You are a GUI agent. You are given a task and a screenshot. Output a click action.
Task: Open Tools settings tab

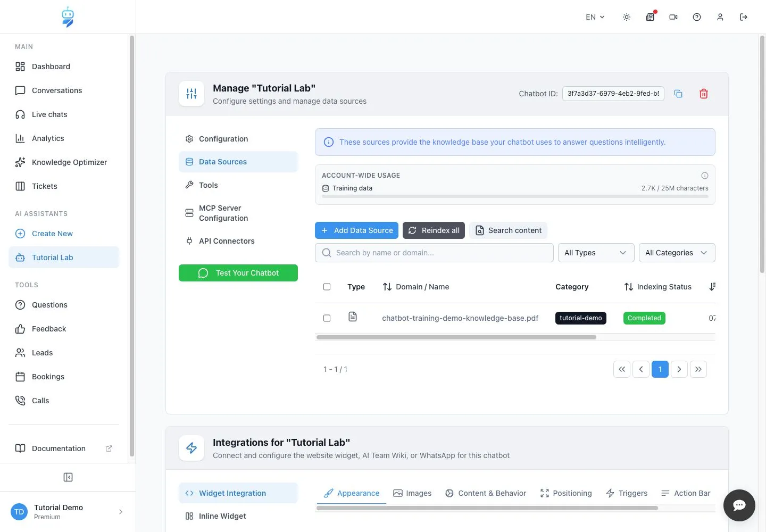(x=238, y=185)
